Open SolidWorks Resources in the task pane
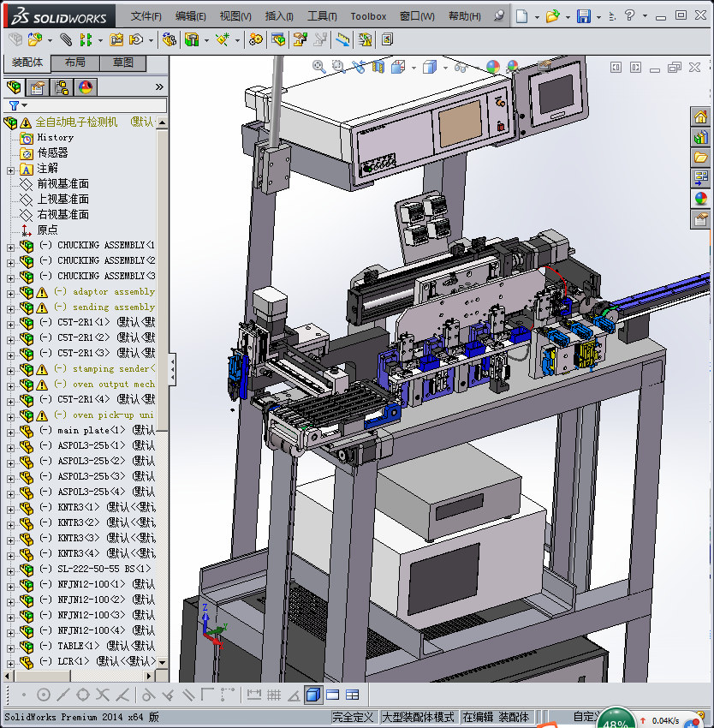This screenshot has width=714, height=728. (700, 117)
